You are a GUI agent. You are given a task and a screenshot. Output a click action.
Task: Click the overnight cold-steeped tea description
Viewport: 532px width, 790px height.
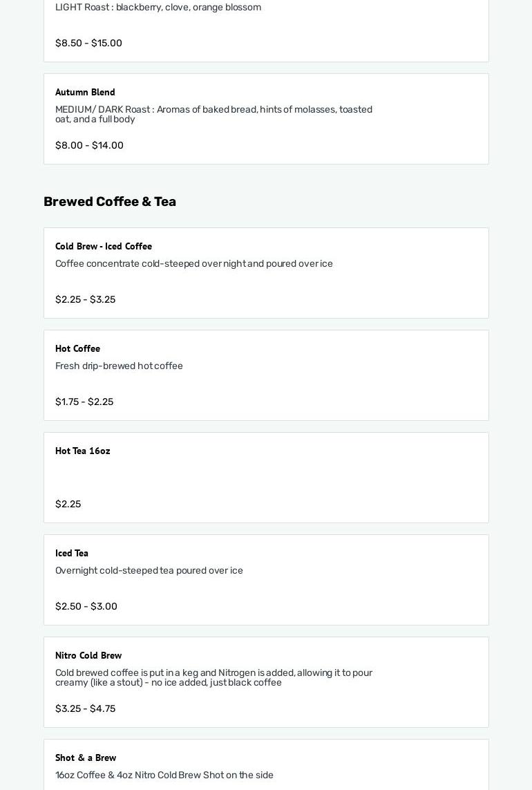tap(149, 571)
